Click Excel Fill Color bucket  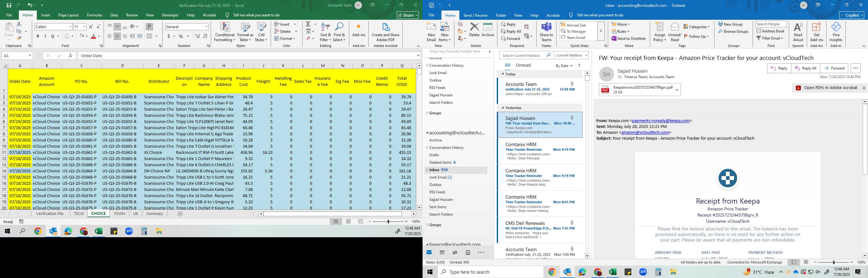81,36
